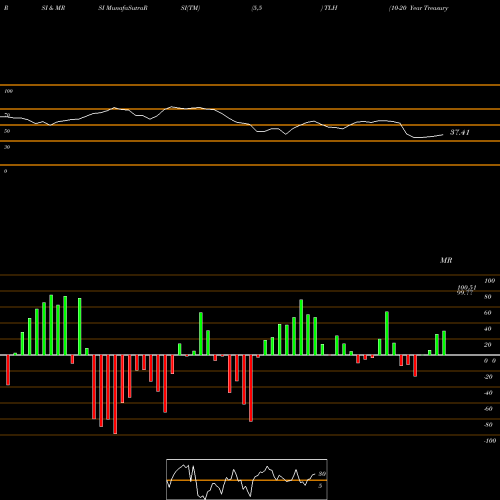Click the deepest red histogram bar

[115, 394]
